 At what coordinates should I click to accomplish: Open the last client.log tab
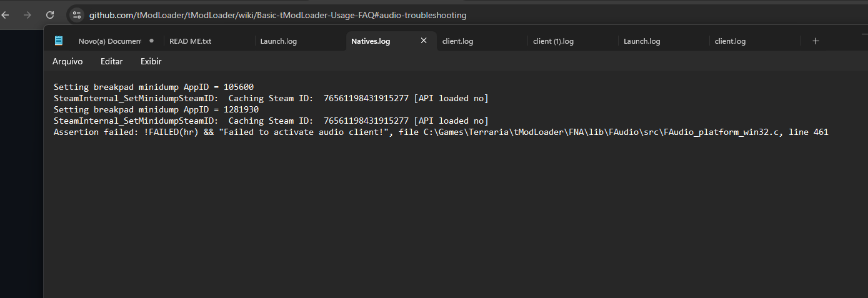tap(730, 41)
